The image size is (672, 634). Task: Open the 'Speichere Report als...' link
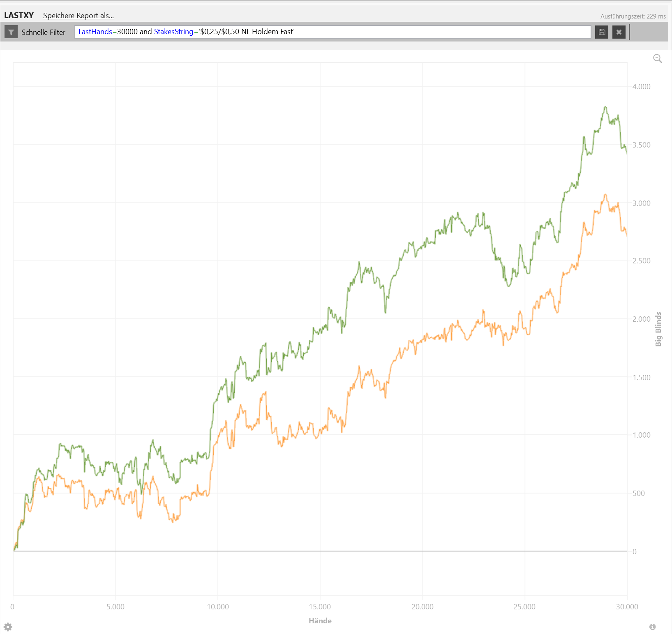pyautogui.click(x=79, y=16)
